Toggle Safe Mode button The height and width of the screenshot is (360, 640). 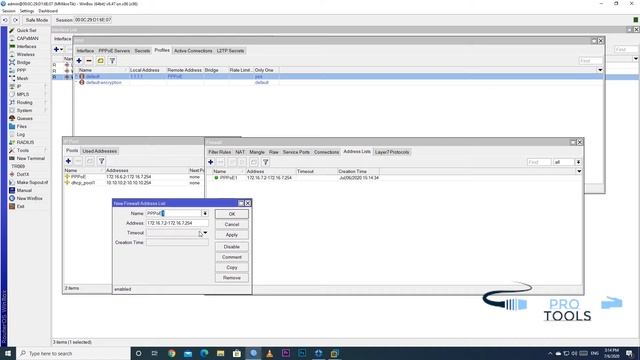[36, 20]
